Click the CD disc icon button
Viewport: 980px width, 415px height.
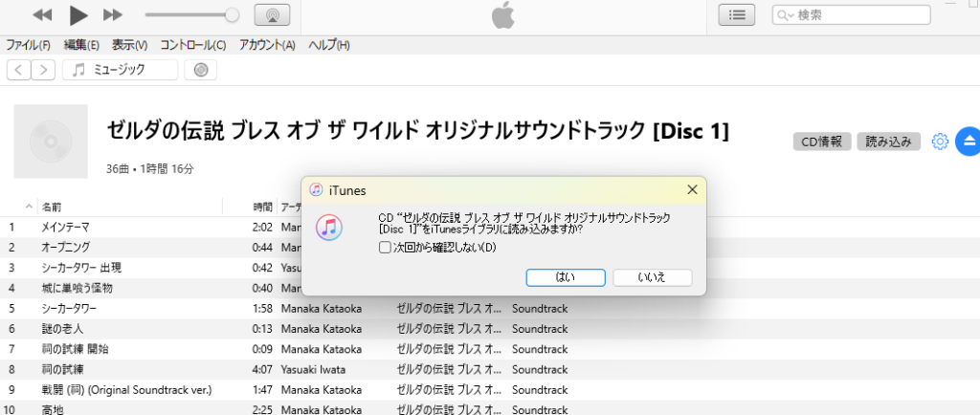coord(201,70)
